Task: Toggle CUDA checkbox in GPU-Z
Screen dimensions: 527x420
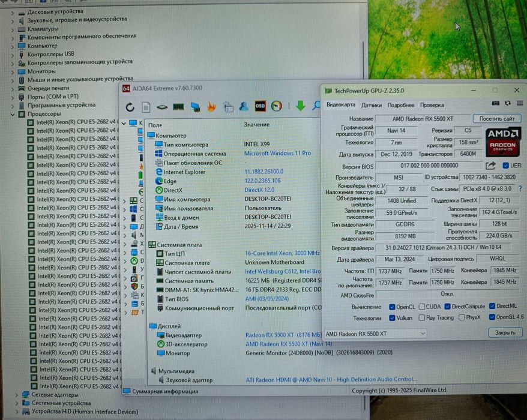Action: pyautogui.click(x=422, y=307)
